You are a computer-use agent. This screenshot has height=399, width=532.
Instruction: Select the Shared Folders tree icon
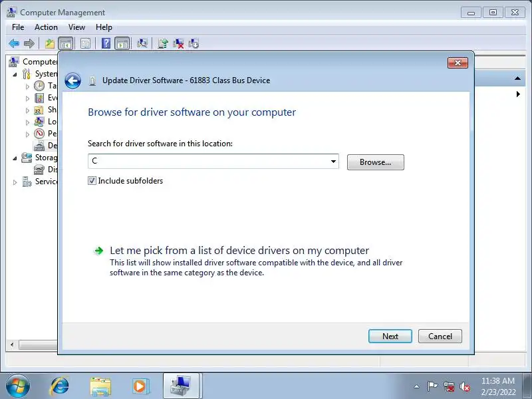point(39,110)
